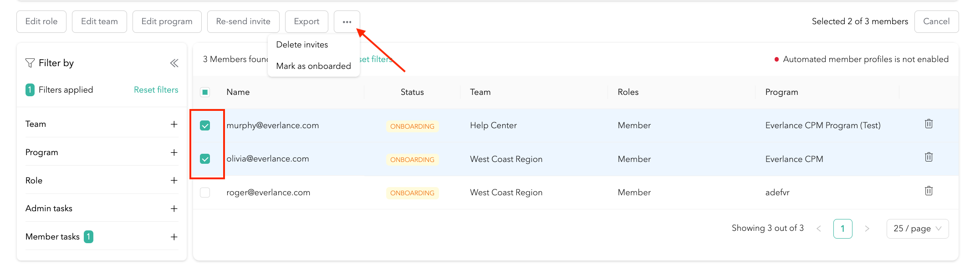Deselect olivia@everlance.com checkbox

pyautogui.click(x=205, y=159)
